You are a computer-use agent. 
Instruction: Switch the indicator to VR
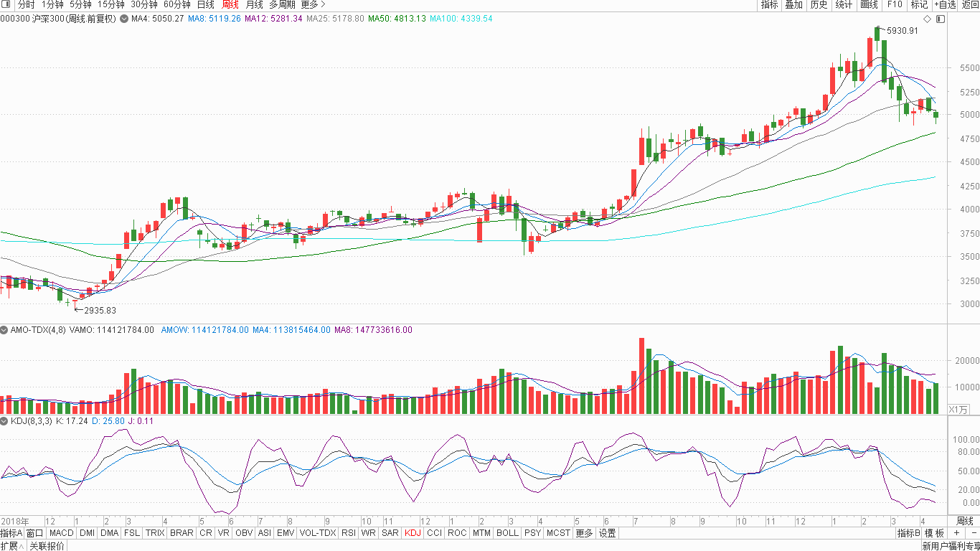[224, 533]
